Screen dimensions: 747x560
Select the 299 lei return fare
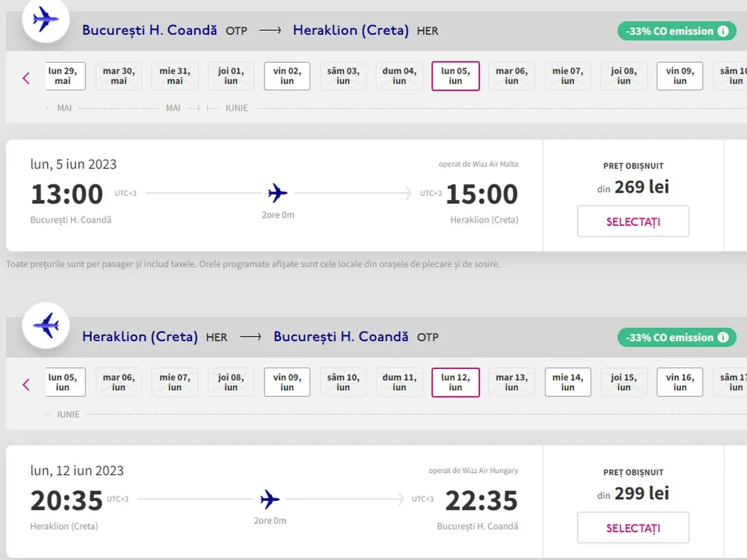(x=633, y=528)
